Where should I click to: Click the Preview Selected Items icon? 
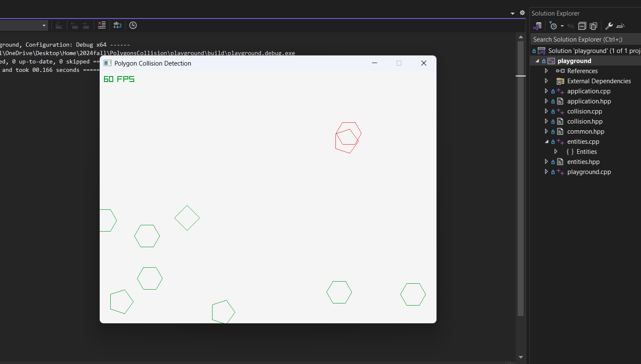tap(620, 26)
